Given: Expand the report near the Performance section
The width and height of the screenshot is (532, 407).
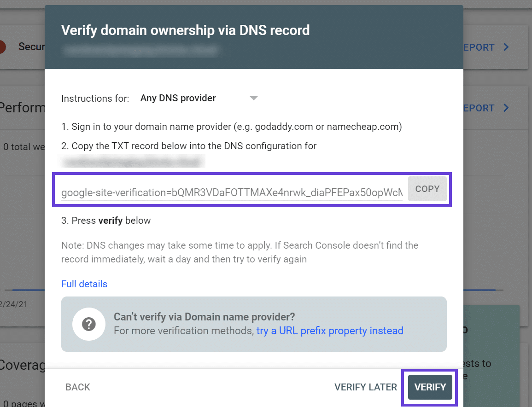Looking at the screenshot, I should [x=479, y=108].
